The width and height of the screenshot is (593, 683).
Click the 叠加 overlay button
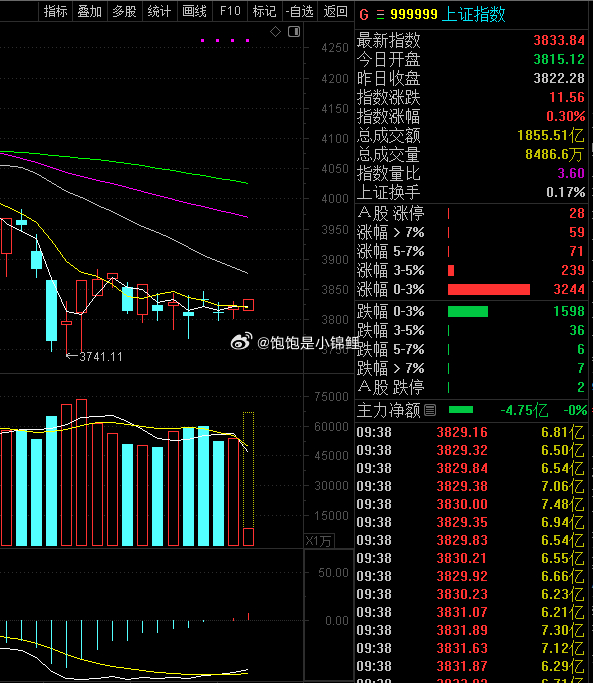tap(89, 11)
